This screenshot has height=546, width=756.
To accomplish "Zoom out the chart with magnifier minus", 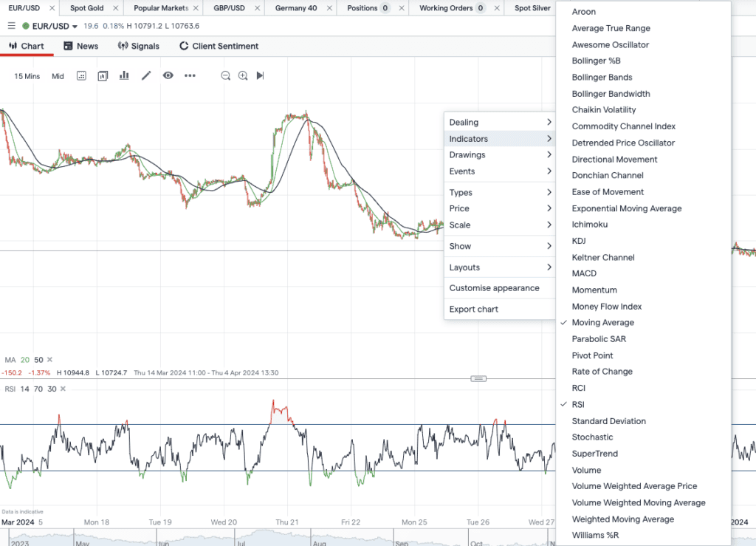I will point(225,75).
